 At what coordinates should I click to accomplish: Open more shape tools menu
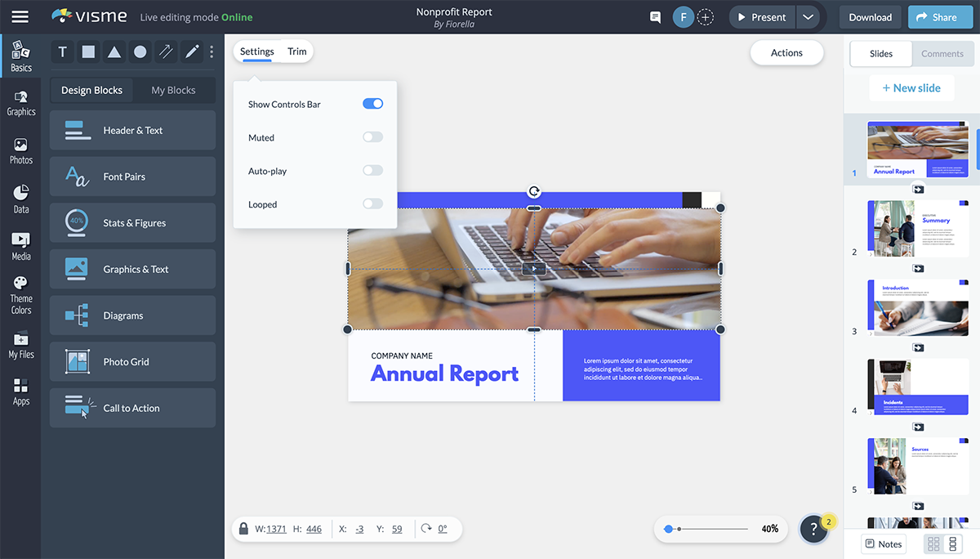tap(212, 52)
